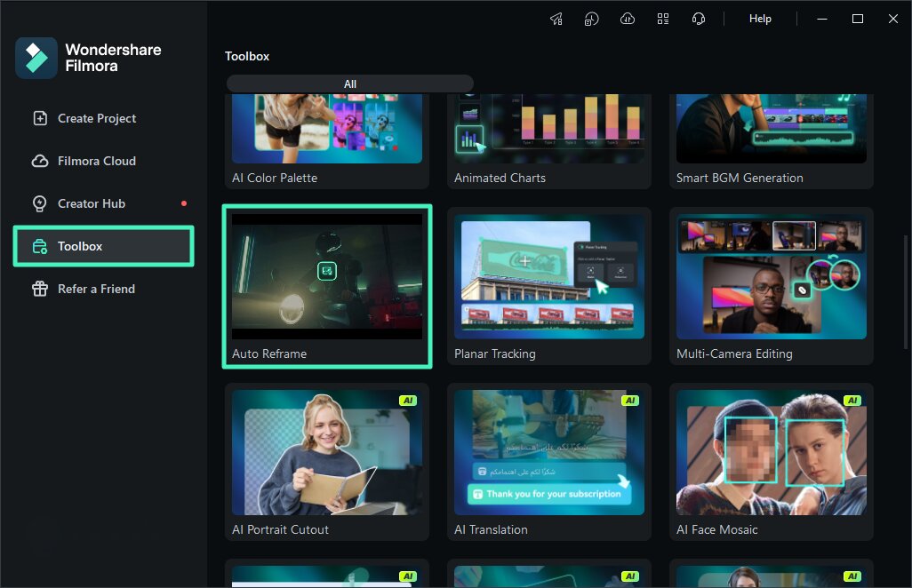Open the AI Face Mosaic thumbnail
Viewport: 912px width, 588px height.
[772, 453]
